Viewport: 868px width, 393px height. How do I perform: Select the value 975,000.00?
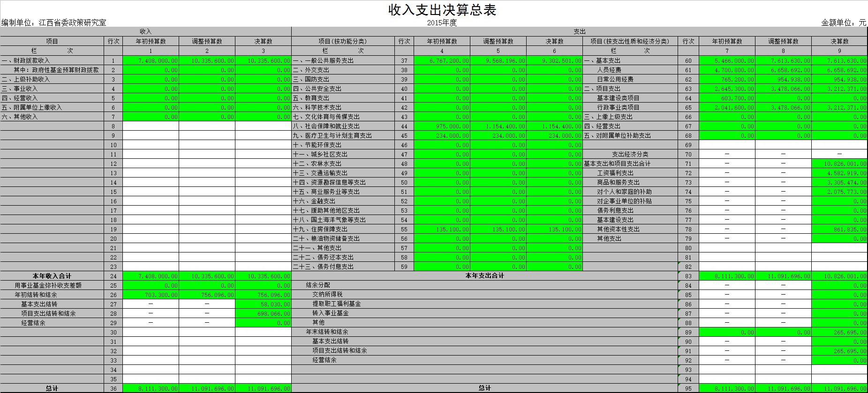[x=442, y=126]
